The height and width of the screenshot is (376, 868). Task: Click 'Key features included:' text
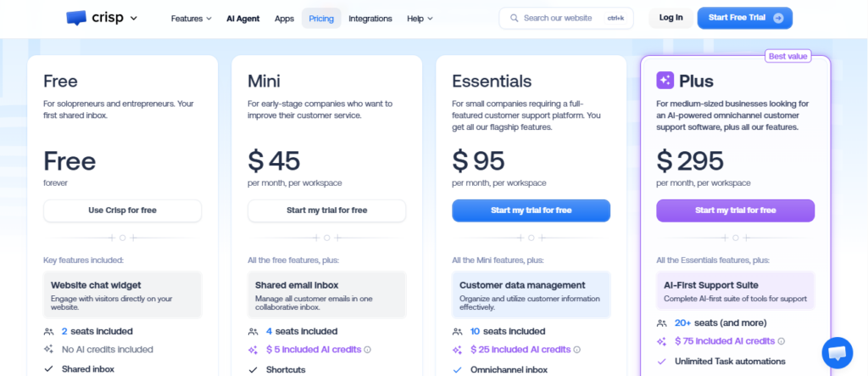point(84,260)
